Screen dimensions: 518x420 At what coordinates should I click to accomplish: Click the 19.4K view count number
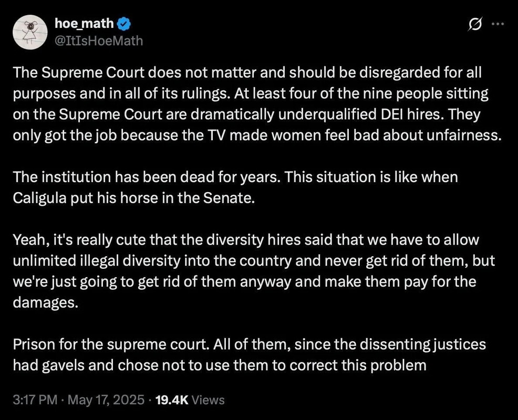click(x=173, y=400)
